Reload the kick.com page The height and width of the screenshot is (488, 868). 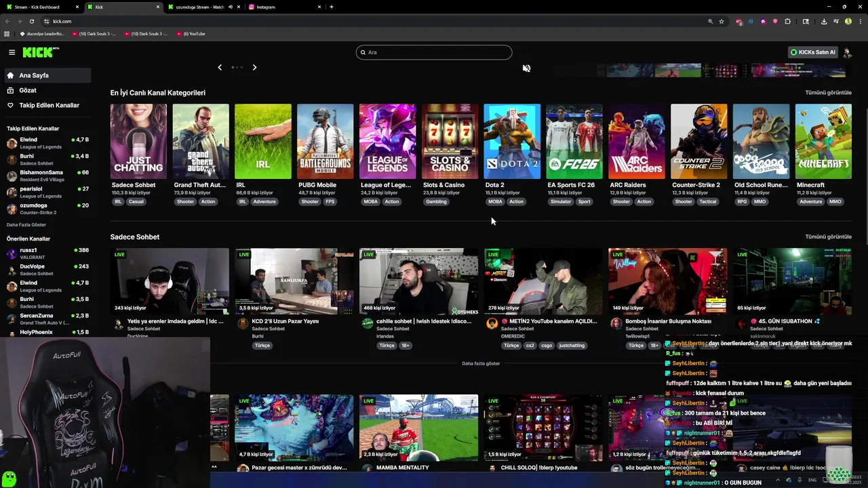(x=31, y=21)
